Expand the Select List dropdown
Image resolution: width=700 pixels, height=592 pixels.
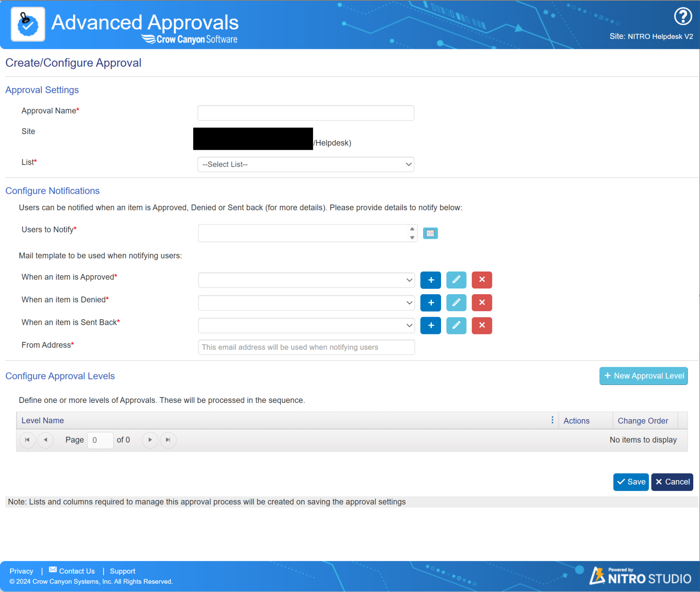(x=306, y=164)
